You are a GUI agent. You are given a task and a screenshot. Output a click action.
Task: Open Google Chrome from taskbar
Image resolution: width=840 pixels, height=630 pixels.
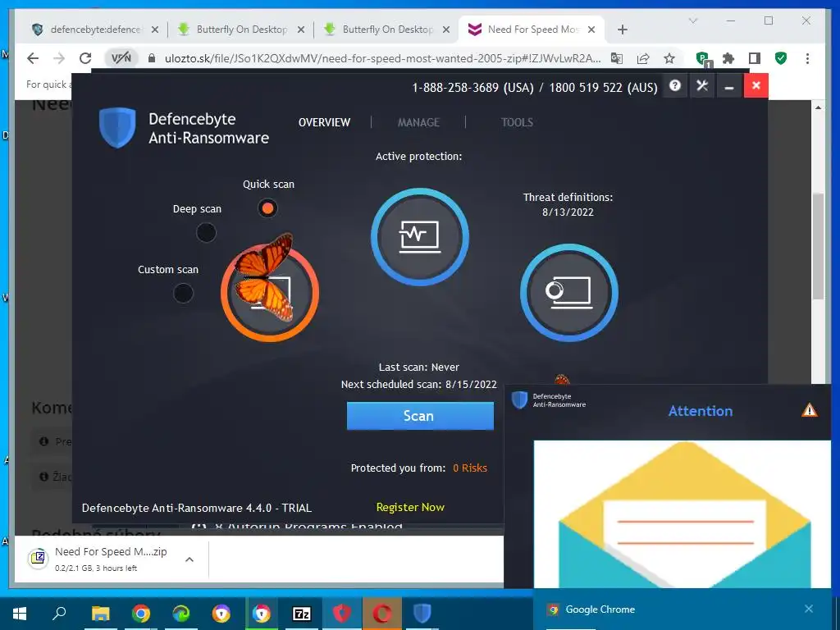point(140,614)
